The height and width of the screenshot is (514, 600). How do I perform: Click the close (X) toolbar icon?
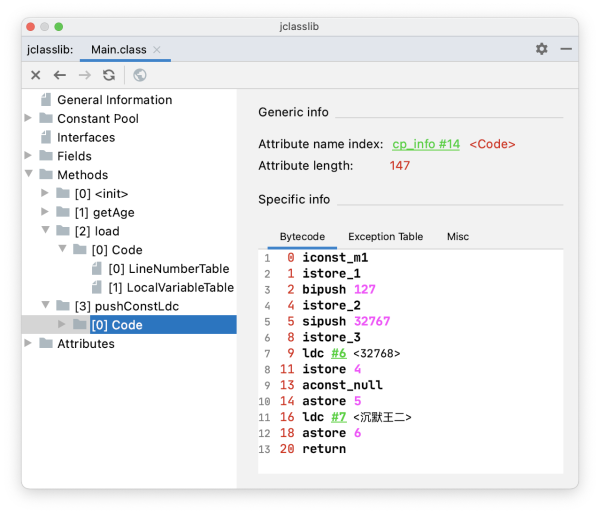(36, 75)
